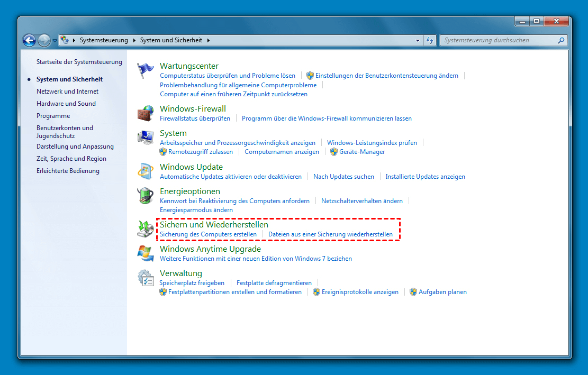The height and width of the screenshot is (375, 588).
Task: Click the refresh button beside address bar
Action: point(430,40)
